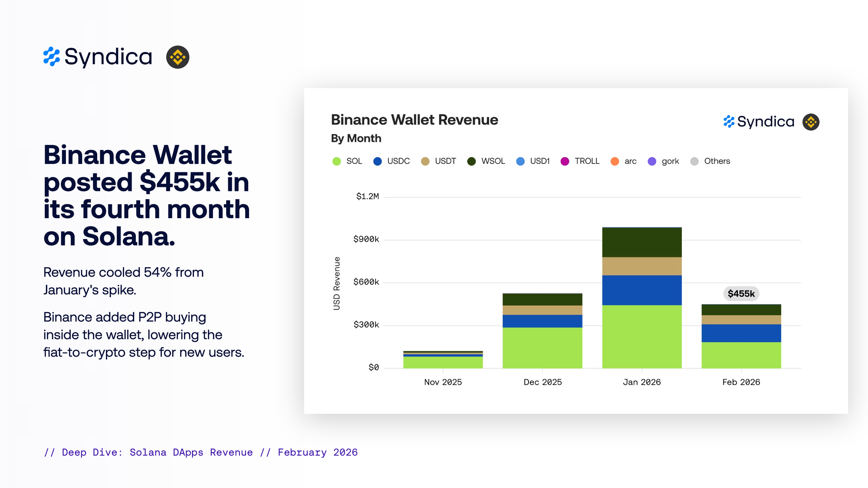Viewport: 868px width, 488px height.
Task: Click the purple gork legend dot
Action: click(652, 161)
